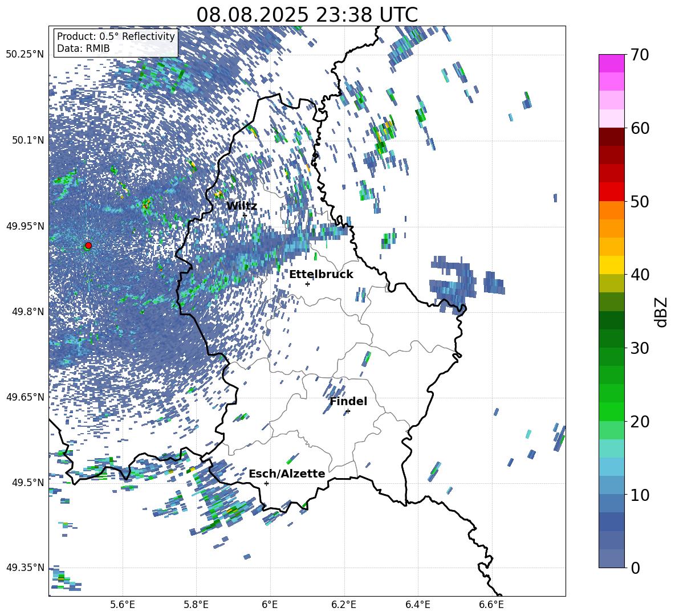Click the colorbar tick label 70
This screenshot has width=675, height=616.
pyautogui.click(x=639, y=55)
